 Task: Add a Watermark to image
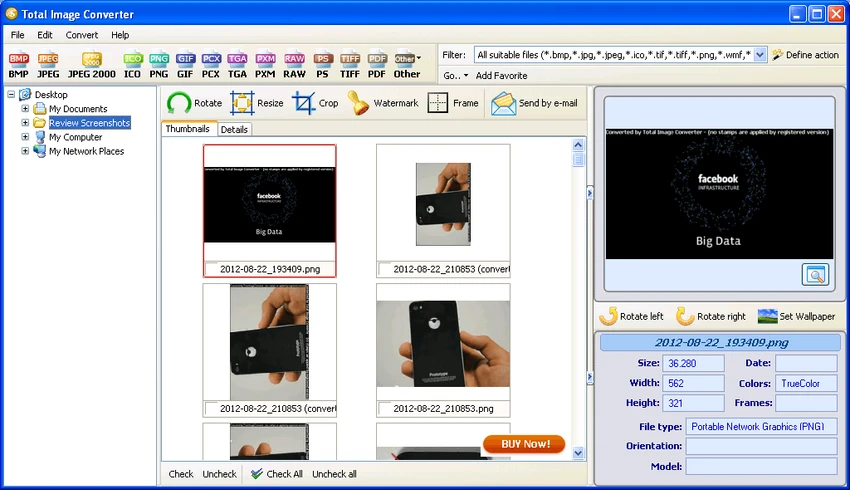pyautogui.click(x=383, y=103)
